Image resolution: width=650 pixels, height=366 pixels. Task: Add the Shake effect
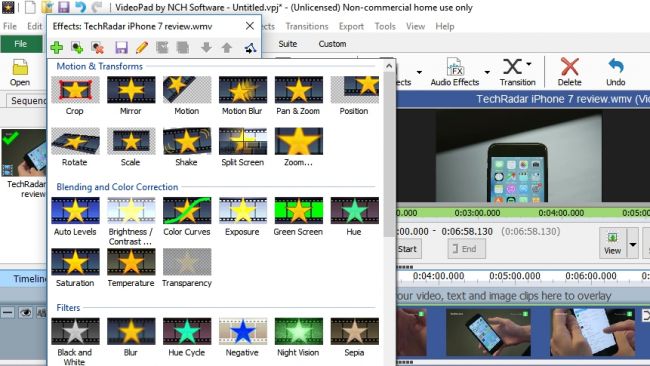[187, 147]
